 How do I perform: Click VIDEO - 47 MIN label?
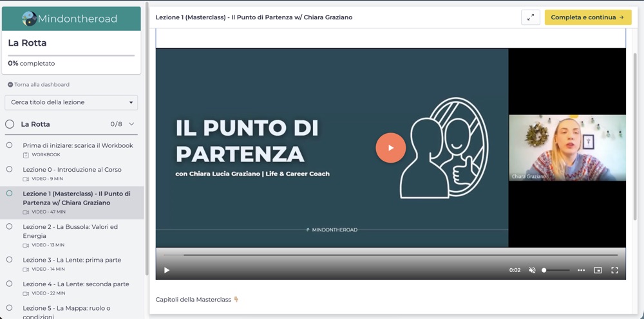click(x=48, y=212)
